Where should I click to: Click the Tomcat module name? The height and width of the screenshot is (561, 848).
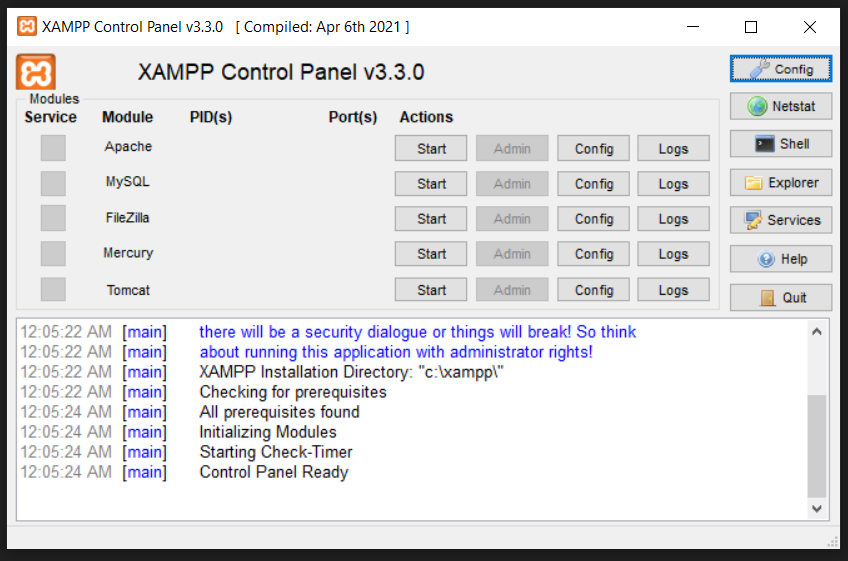coord(128,290)
